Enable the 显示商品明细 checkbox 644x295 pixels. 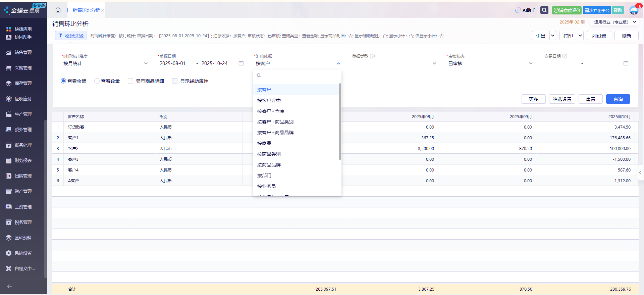pyautogui.click(x=130, y=81)
